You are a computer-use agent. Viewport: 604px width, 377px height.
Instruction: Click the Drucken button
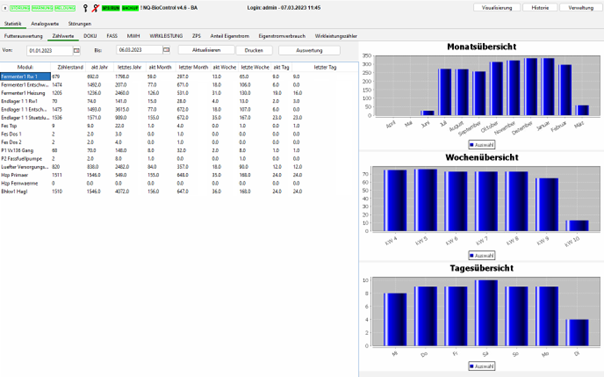[254, 50]
